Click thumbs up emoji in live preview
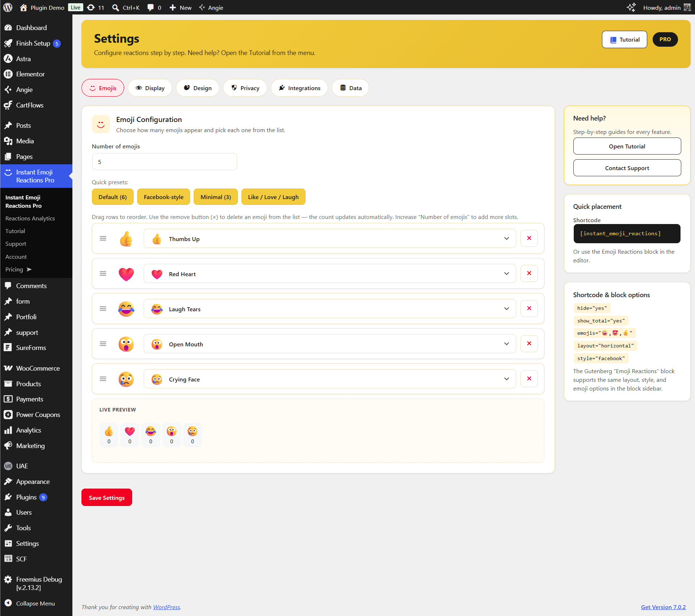The width and height of the screenshot is (695, 616). click(x=109, y=435)
